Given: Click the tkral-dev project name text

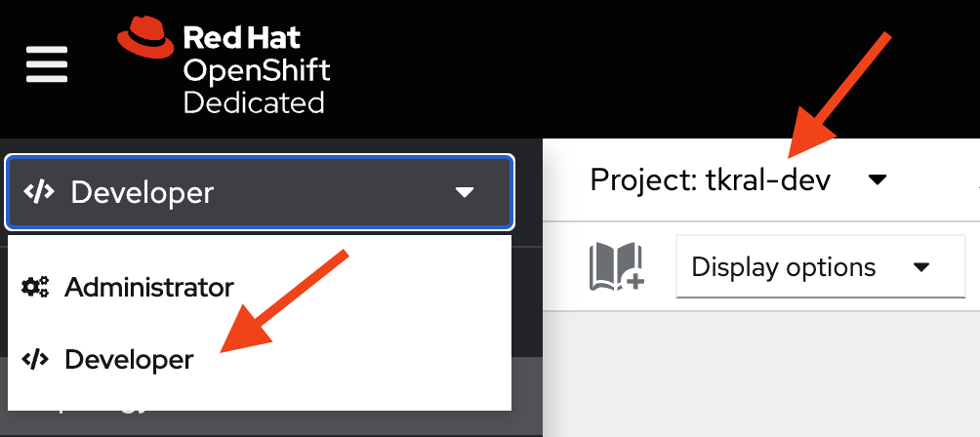Looking at the screenshot, I should 768,180.
